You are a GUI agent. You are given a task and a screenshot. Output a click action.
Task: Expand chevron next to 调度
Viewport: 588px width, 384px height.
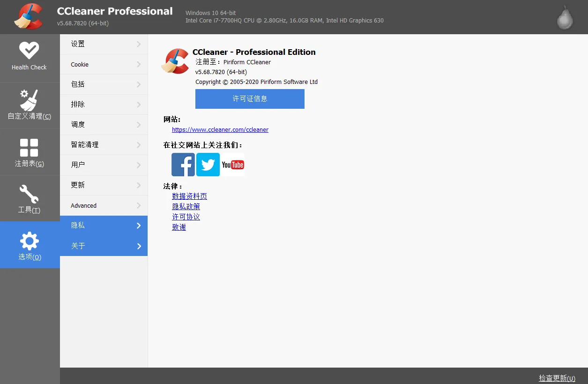point(139,125)
